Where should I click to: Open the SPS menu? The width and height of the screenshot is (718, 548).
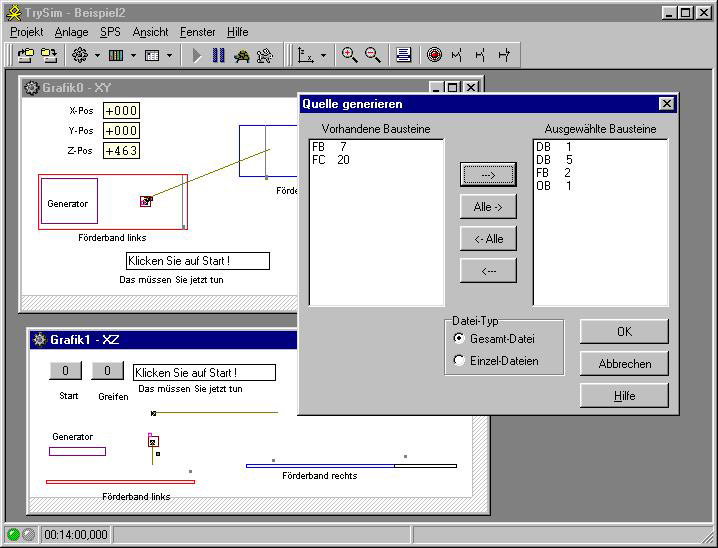click(109, 32)
